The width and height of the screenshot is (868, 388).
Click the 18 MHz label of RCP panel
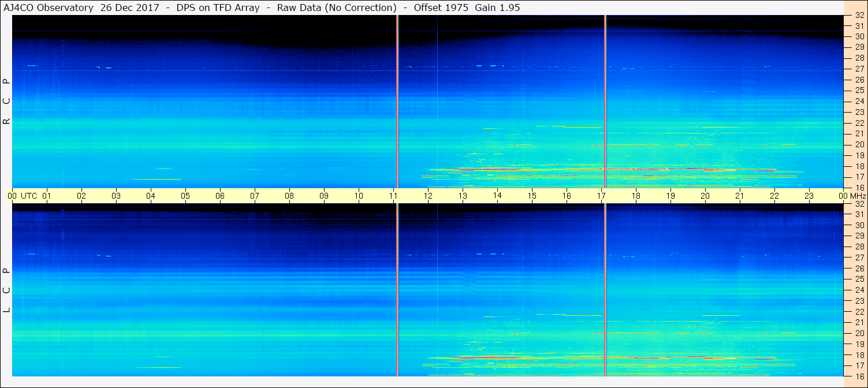859,166
